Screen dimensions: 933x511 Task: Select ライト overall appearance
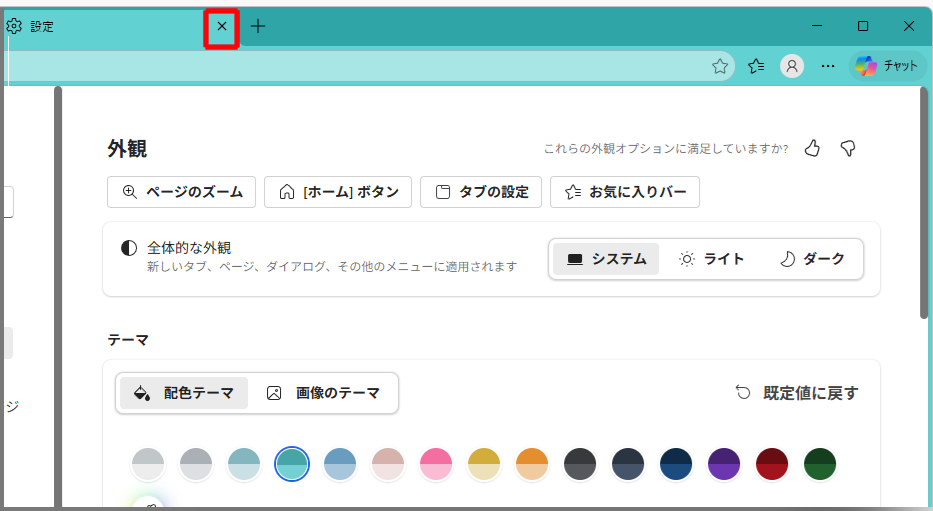click(712, 259)
